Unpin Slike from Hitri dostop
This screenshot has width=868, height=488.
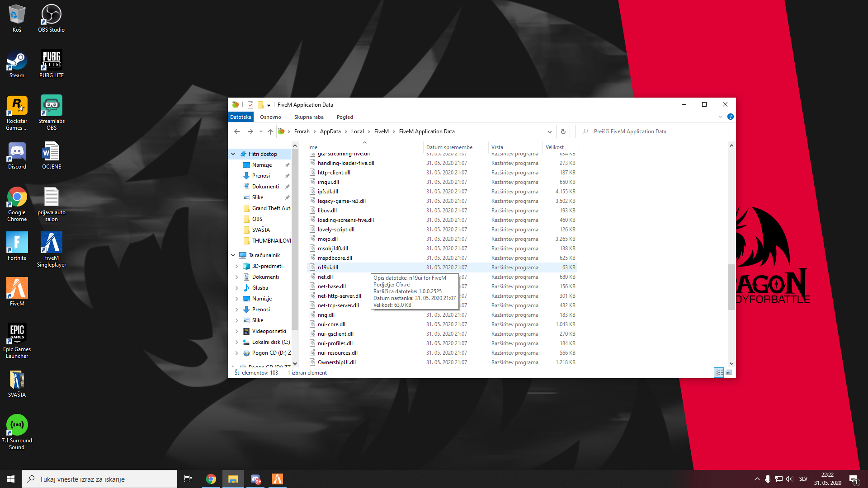tap(287, 197)
